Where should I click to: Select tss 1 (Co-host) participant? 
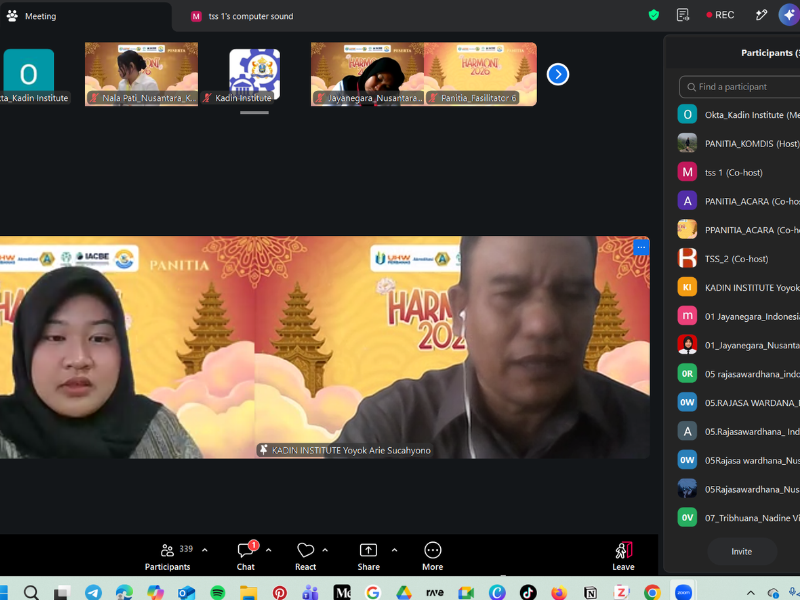tap(738, 172)
